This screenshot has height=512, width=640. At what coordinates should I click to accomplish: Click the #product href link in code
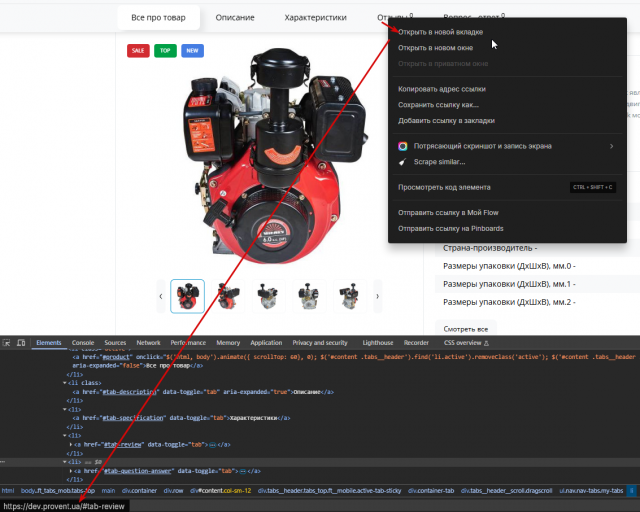[x=116, y=357]
